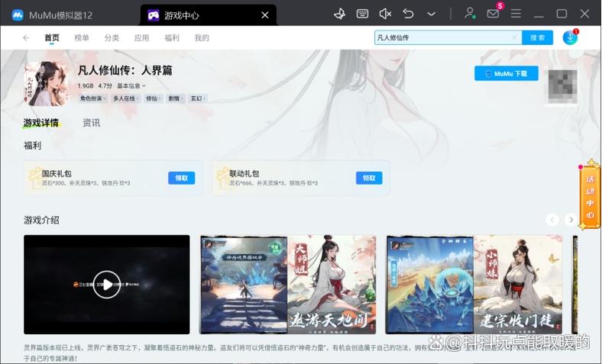Viewport: 602px width, 364px height.
Task: Open the download manager icon
Action: [570, 37]
